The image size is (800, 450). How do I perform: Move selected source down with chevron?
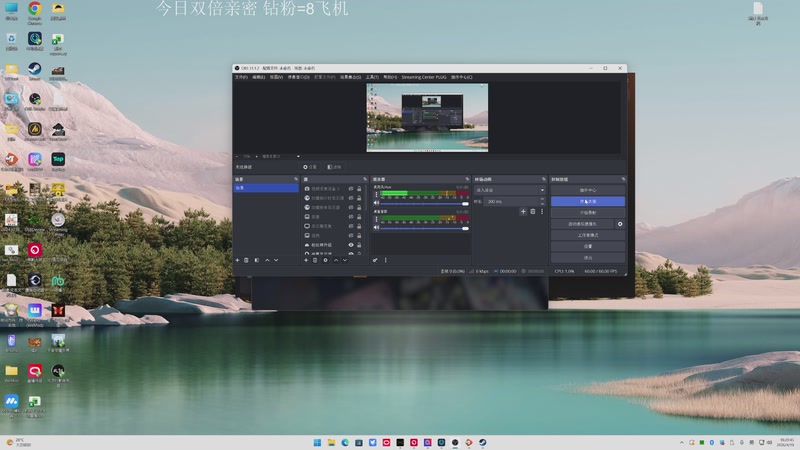(345, 260)
